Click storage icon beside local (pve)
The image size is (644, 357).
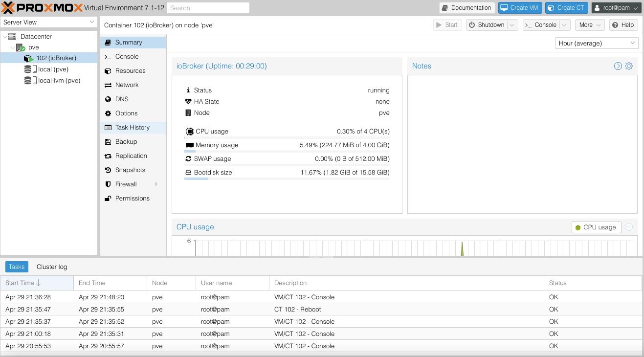(30, 69)
